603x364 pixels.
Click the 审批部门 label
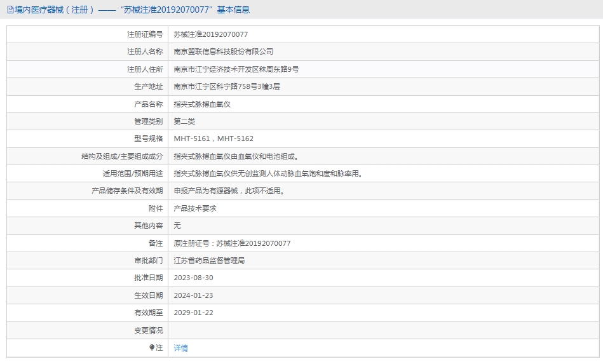coord(149,260)
